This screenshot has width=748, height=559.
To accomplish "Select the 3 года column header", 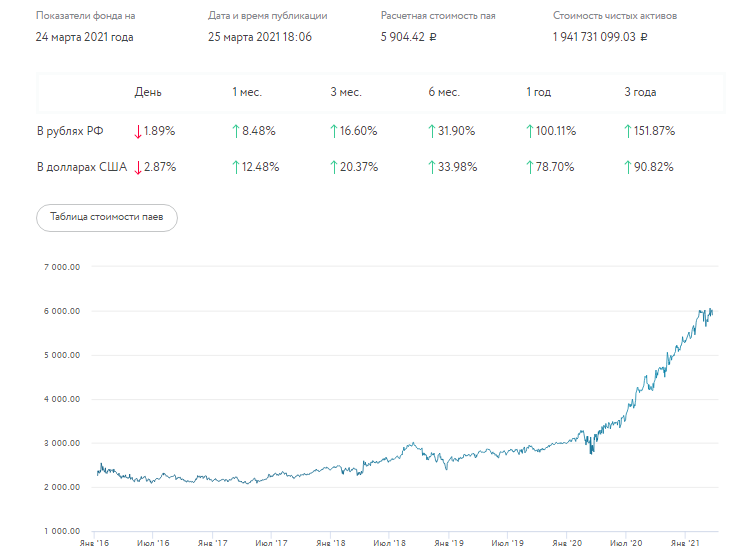I will click(640, 92).
